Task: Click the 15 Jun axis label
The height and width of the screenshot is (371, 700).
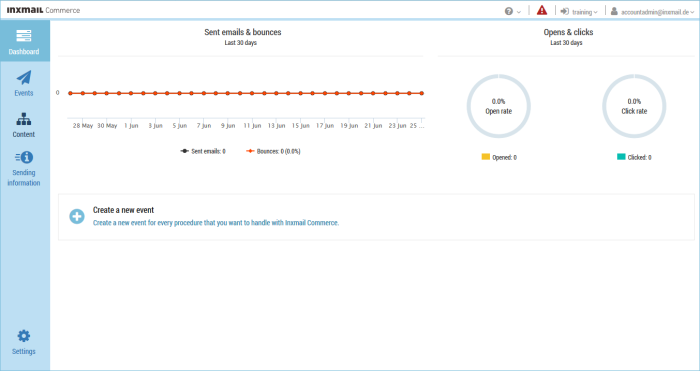Action: pos(301,126)
